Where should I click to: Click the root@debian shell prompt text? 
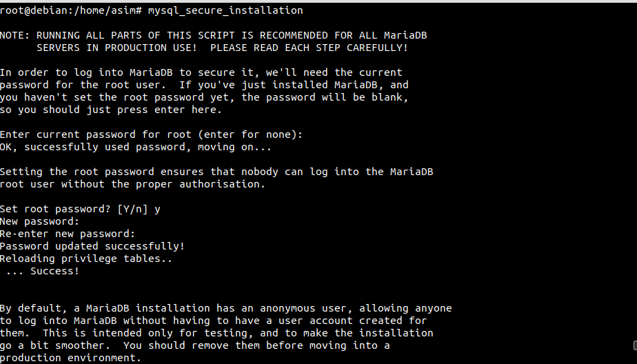[70, 10]
